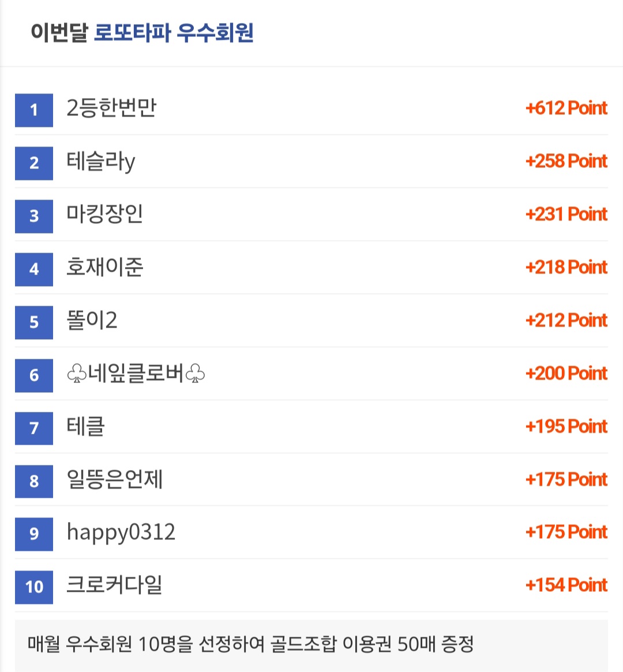The height and width of the screenshot is (672, 623).
Task: Click the +154 Point score
Action: [566, 585]
